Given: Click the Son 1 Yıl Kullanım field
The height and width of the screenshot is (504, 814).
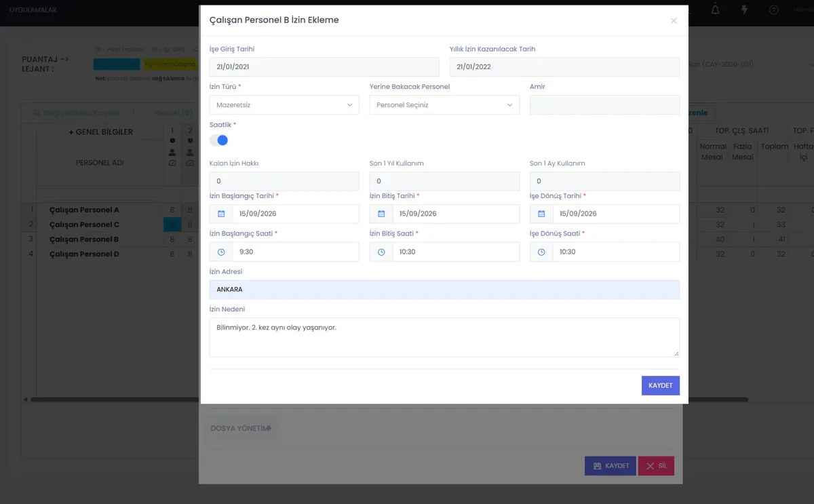Looking at the screenshot, I should (x=444, y=181).
